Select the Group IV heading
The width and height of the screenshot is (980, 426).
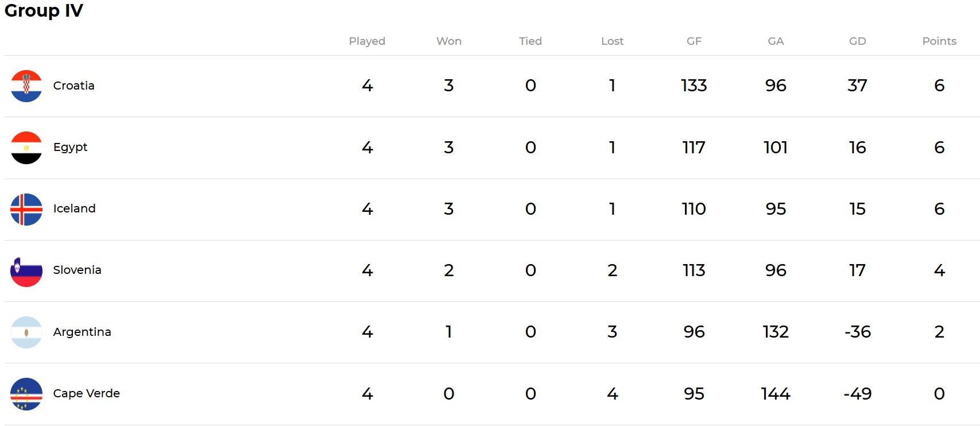[x=44, y=10]
